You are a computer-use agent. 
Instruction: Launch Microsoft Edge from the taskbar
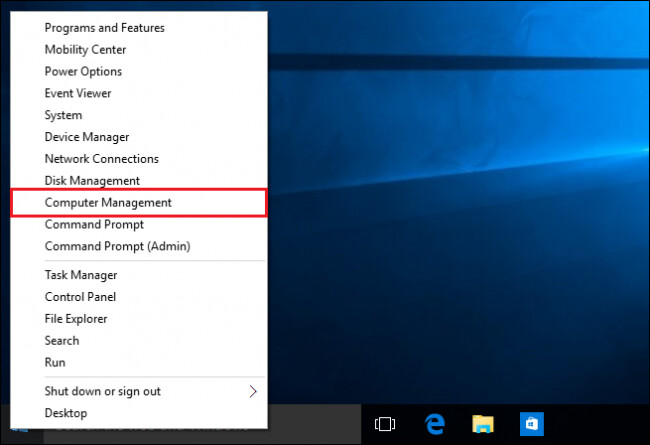pos(434,424)
